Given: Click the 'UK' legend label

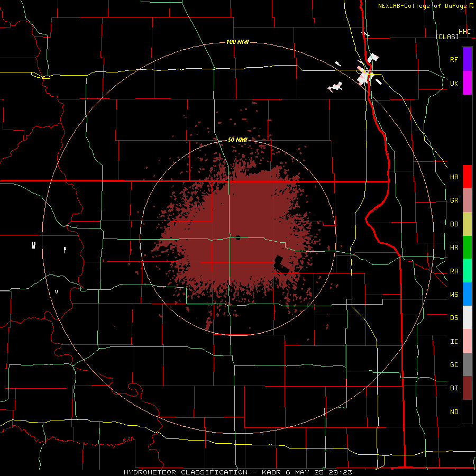Looking at the screenshot, I should pos(454,83).
